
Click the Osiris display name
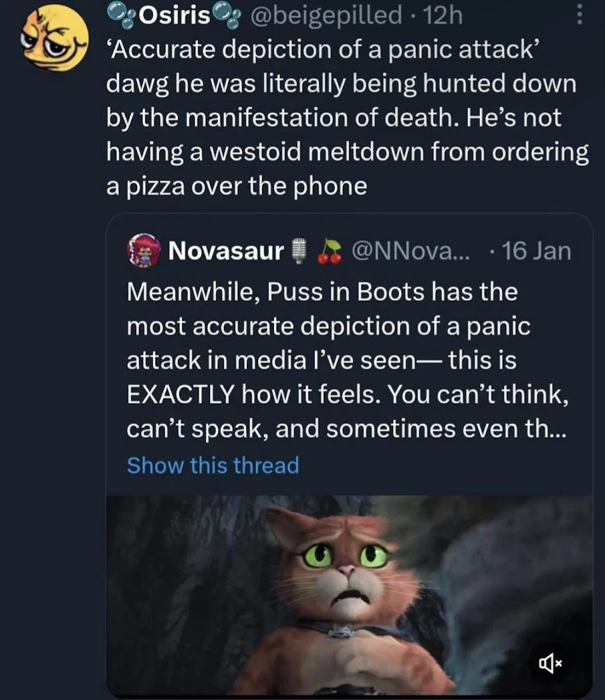(175, 13)
